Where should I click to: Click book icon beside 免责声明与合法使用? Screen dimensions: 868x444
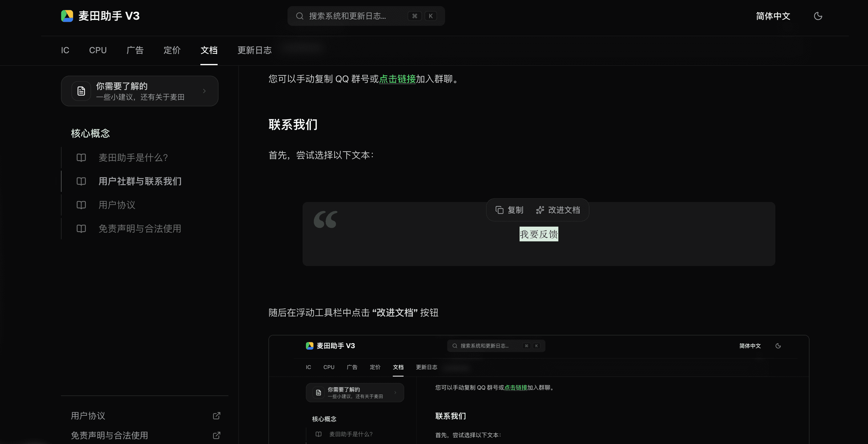(x=81, y=228)
